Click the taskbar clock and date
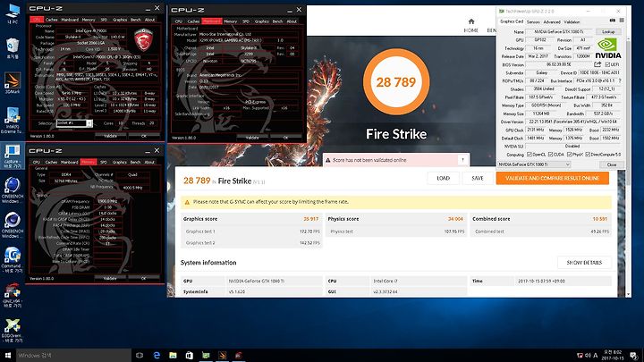644x362 pixels. (x=613, y=355)
